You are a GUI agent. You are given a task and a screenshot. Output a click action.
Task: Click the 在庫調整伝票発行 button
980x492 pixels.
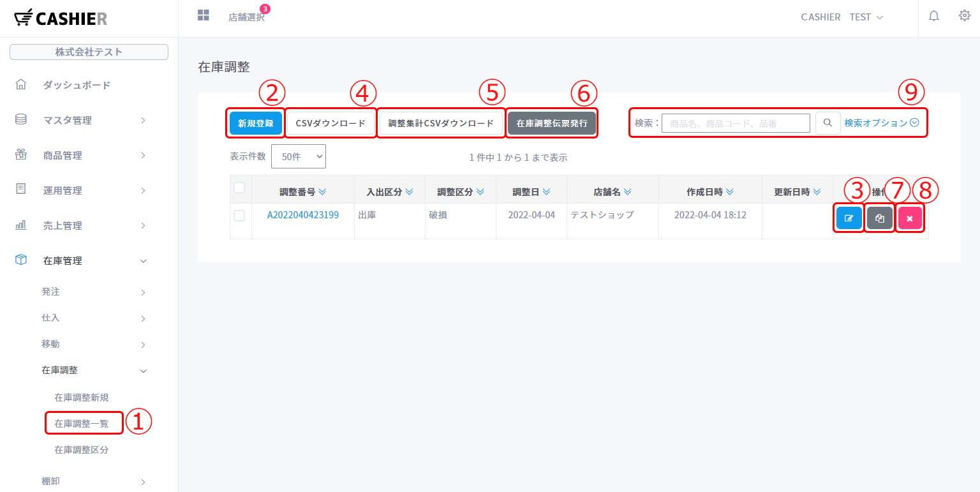(552, 123)
